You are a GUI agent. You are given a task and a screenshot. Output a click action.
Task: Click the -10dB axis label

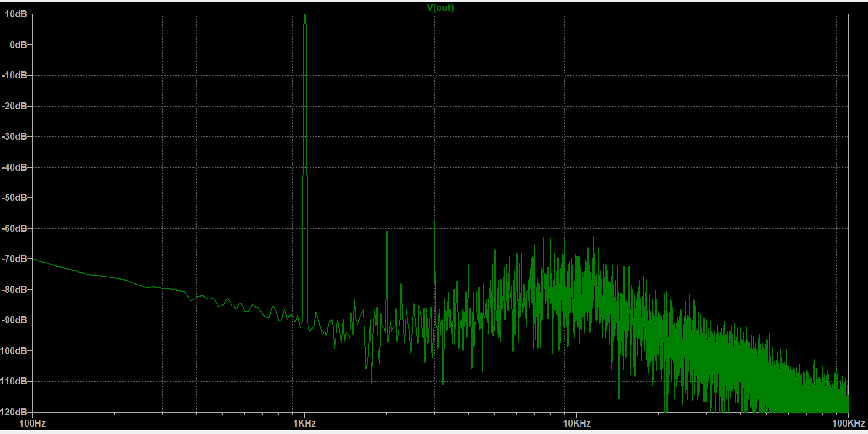tap(14, 75)
